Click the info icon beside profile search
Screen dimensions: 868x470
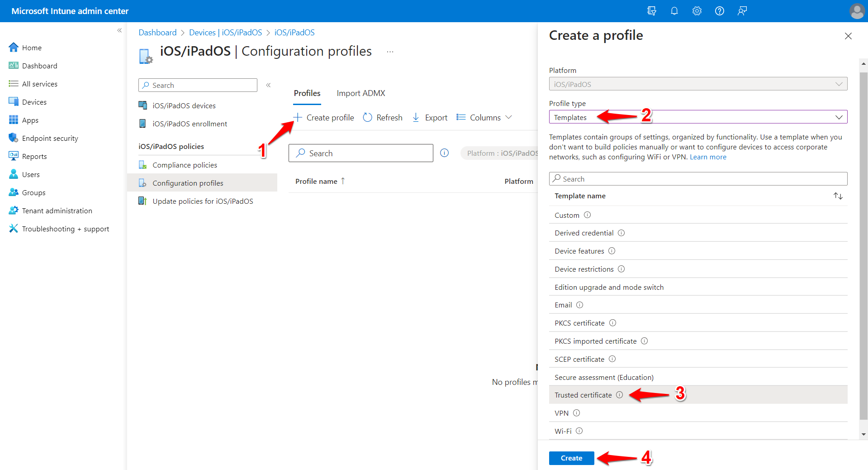pos(444,153)
